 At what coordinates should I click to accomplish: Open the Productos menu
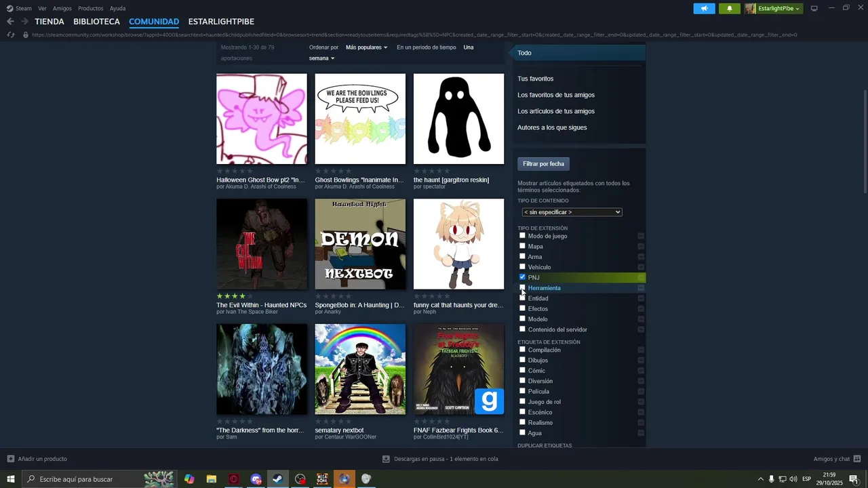tap(91, 8)
